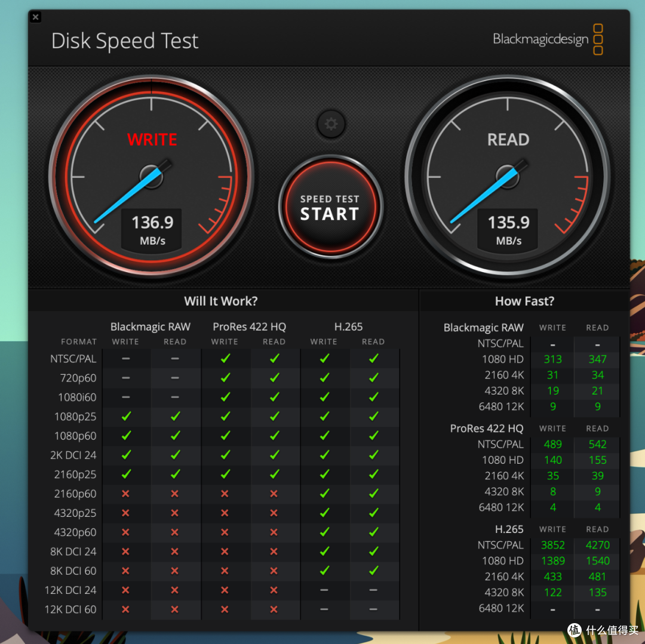Click the Blackmagic RAW column header in Will It Work

pyautogui.click(x=150, y=326)
